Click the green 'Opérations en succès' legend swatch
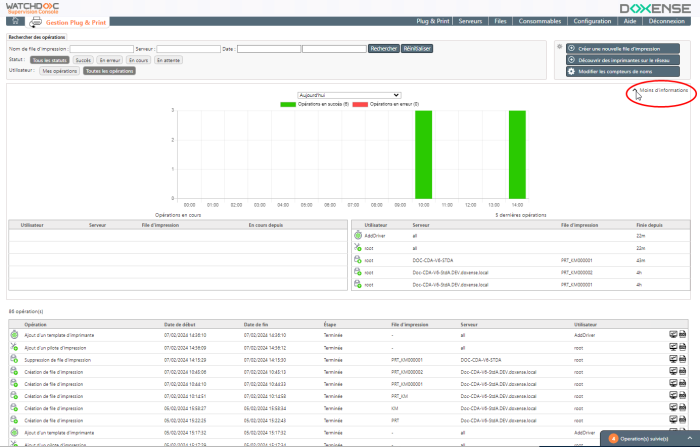The width and height of the screenshot is (700, 447). click(x=289, y=104)
